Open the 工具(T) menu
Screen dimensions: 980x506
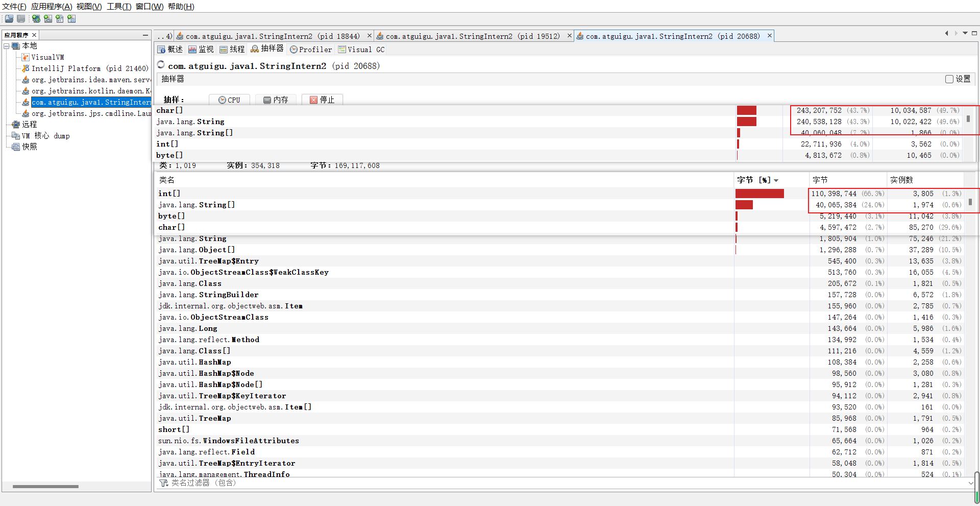119,7
